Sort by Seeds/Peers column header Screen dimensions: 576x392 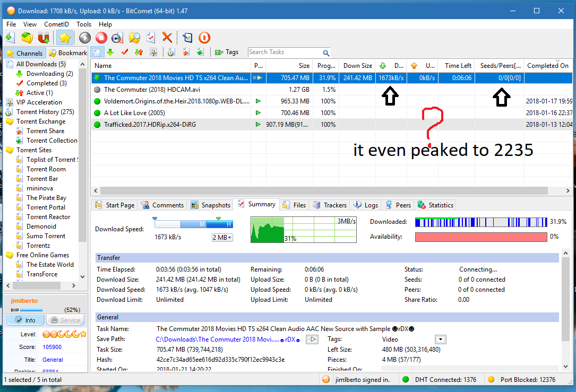500,66
